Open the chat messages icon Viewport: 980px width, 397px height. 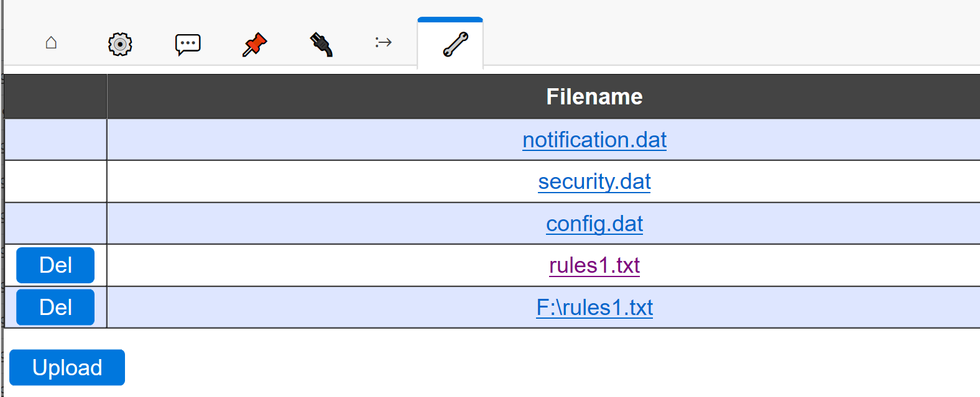click(188, 43)
